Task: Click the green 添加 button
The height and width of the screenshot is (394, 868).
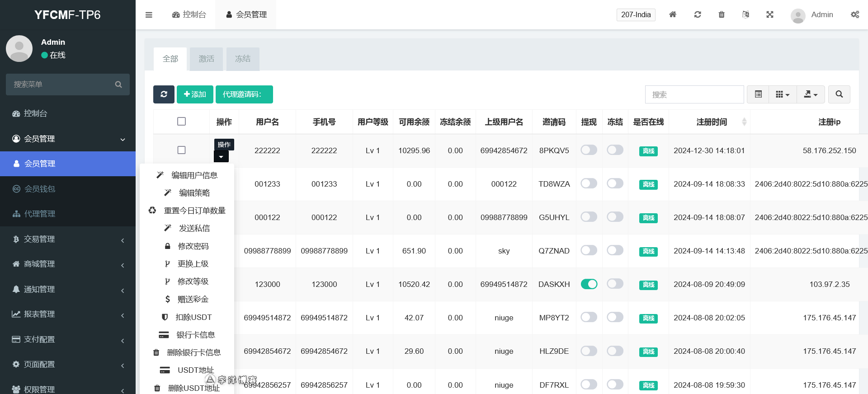Action: point(195,94)
